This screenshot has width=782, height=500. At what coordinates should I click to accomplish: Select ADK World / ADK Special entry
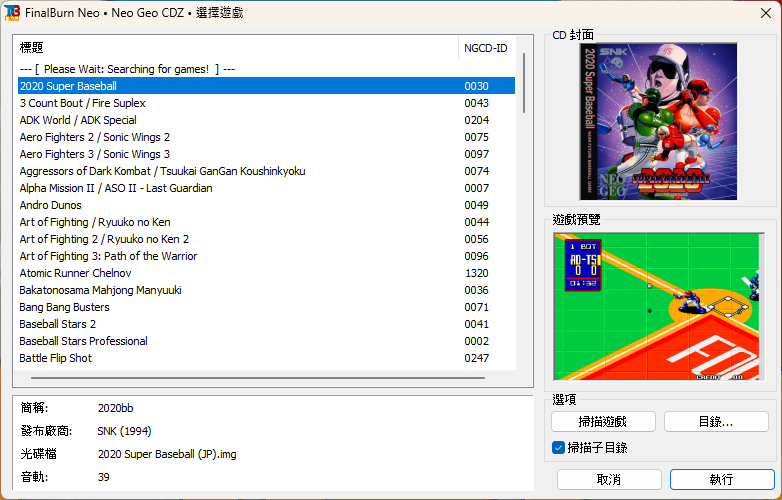point(266,120)
